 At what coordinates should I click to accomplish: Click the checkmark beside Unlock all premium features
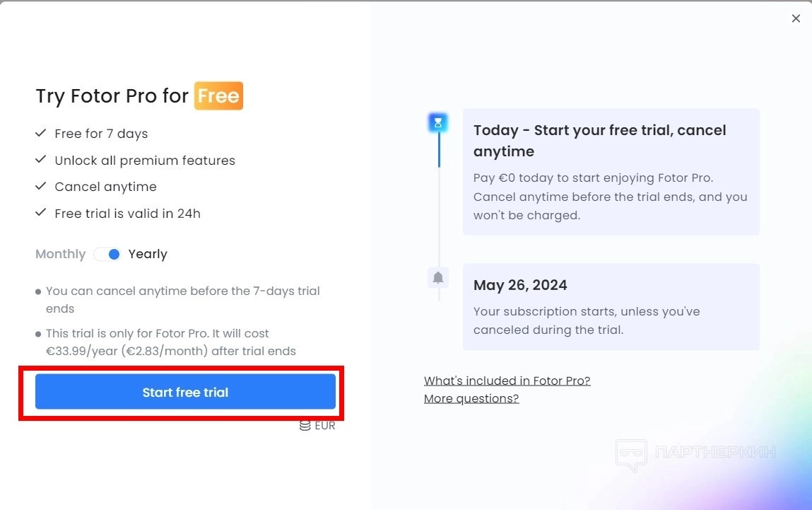point(41,160)
